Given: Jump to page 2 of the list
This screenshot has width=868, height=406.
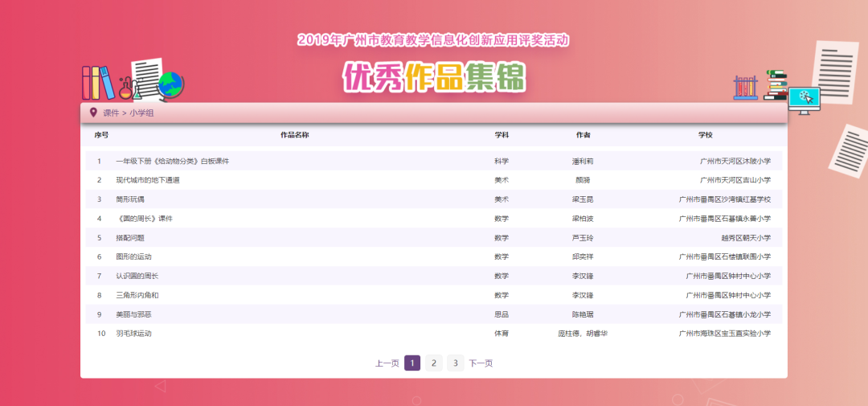Looking at the screenshot, I should click(x=434, y=363).
